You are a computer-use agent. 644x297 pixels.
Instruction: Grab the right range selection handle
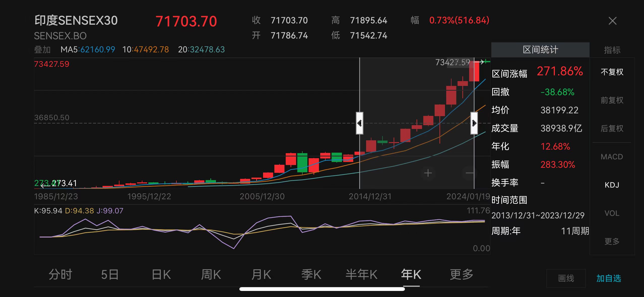(474, 123)
